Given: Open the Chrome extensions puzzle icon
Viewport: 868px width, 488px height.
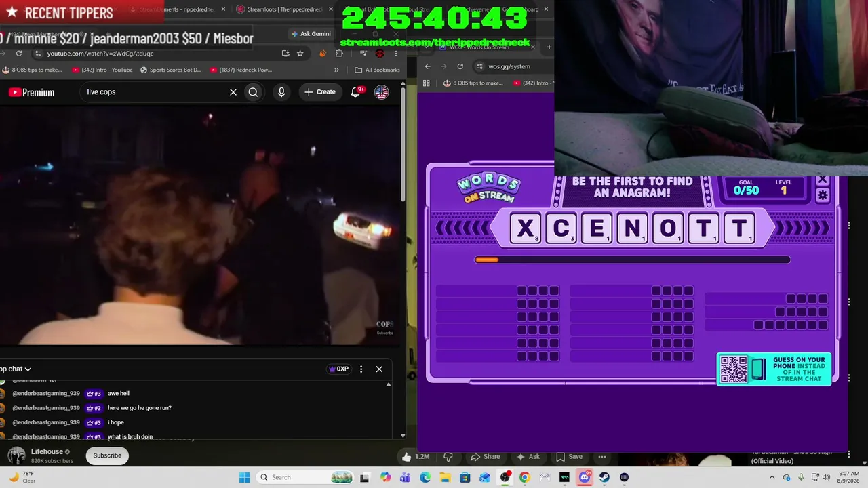Looking at the screenshot, I should pos(340,54).
